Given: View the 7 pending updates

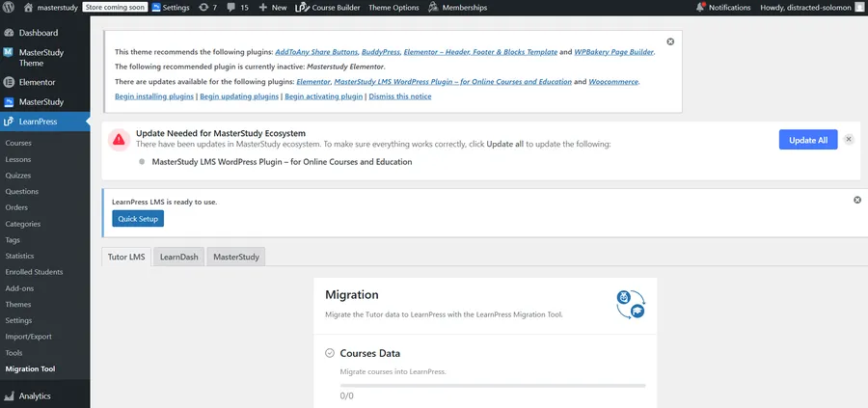Looking at the screenshot, I should tap(208, 8).
